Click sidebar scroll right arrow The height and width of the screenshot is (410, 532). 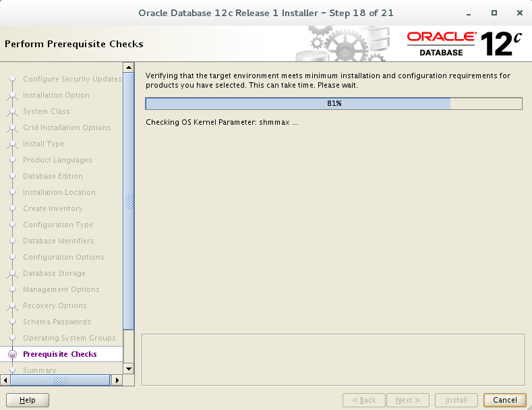click(117, 380)
